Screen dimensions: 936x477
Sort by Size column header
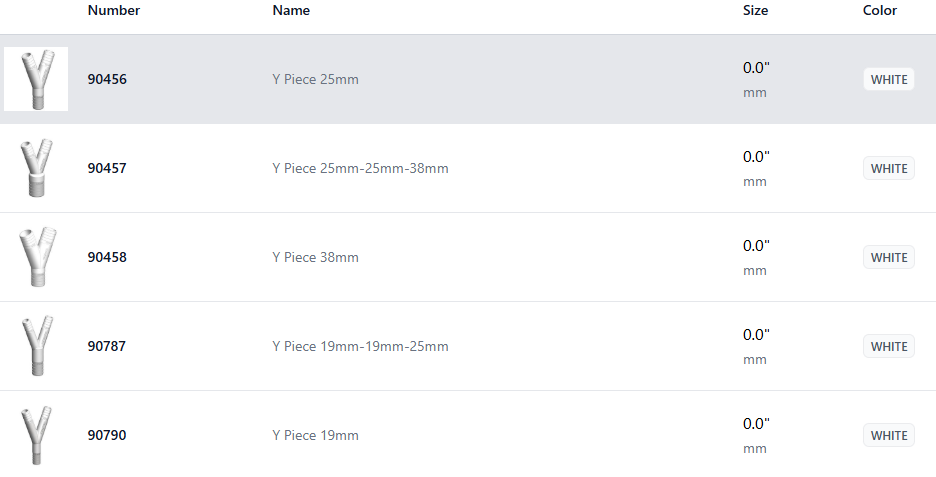755,11
